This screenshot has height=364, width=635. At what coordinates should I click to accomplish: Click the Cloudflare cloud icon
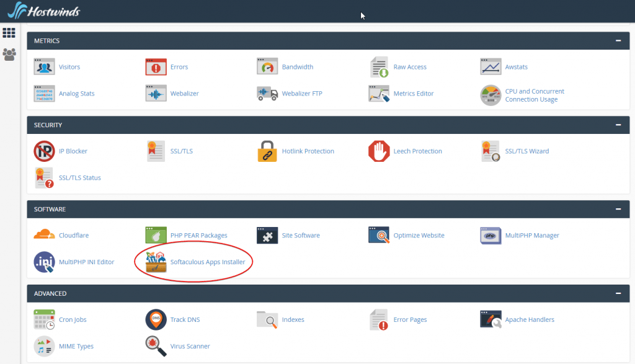[x=44, y=236]
